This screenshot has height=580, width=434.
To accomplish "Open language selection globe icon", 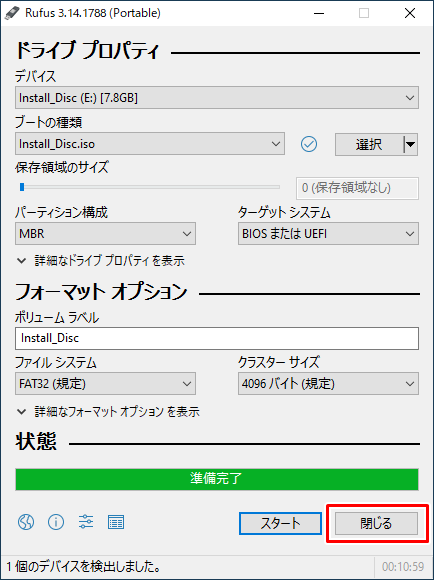I will [x=26, y=522].
